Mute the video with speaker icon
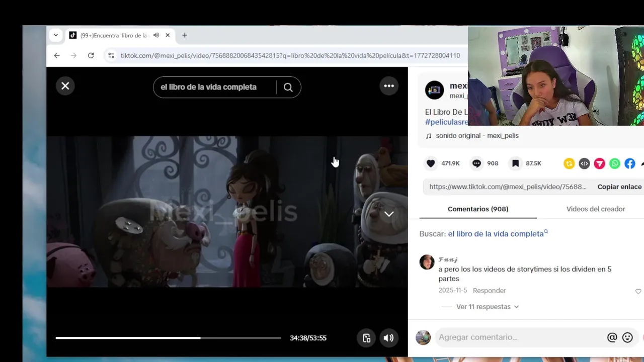644x362 pixels. [x=388, y=338]
